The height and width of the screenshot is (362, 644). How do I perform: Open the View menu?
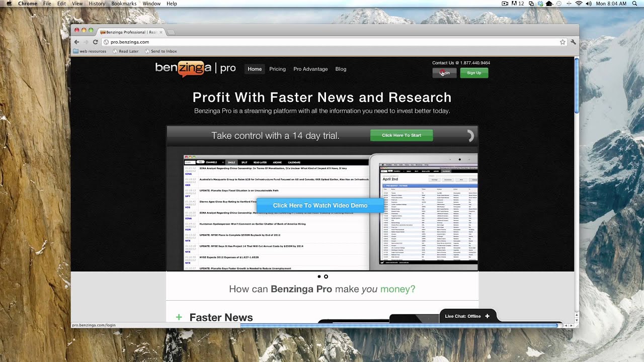tap(77, 4)
